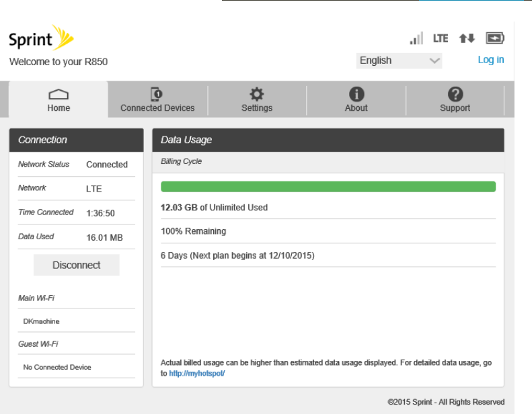This screenshot has width=532, height=414.
Task: Switch to the Home tab label
Action: (59, 108)
